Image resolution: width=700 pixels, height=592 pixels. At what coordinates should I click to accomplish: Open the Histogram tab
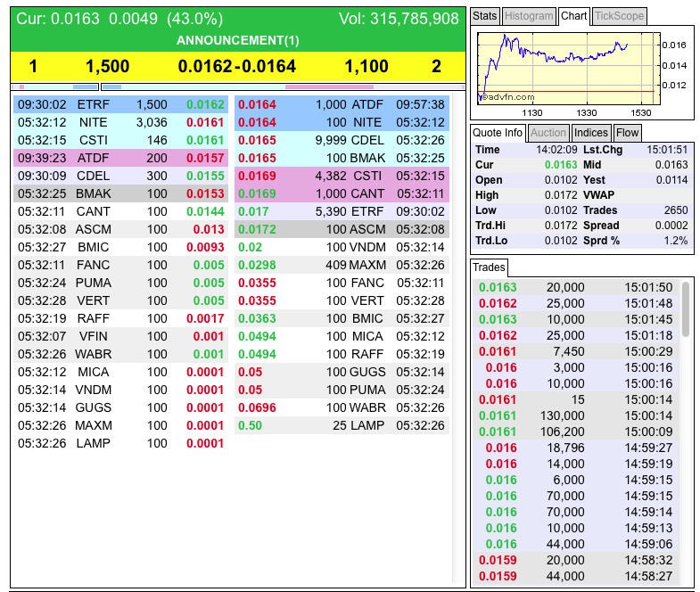pos(528,16)
